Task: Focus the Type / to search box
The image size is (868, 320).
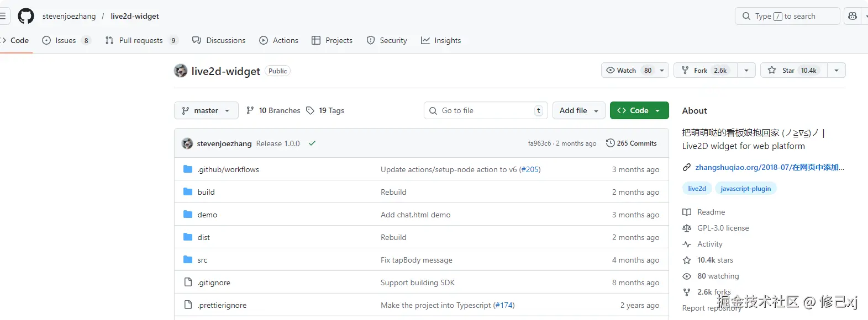Action: click(x=787, y=16)
